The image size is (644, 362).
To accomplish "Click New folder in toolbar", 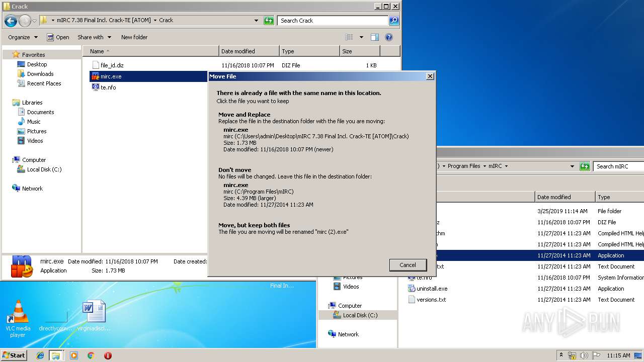I will (134, 37).
